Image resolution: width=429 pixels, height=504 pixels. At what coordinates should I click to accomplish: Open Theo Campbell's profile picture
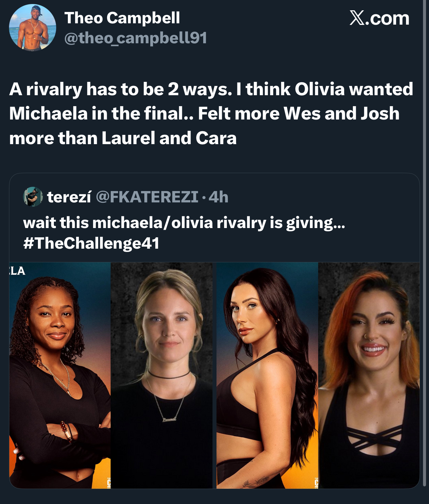32,28
